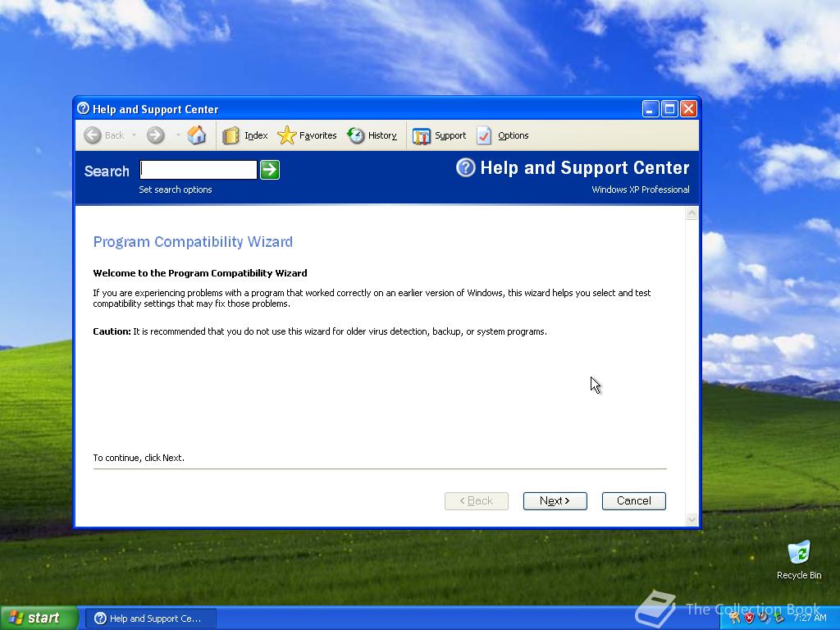Open Options from its checklist icon
Screen dimensions: 840x630
click(484, 135)
